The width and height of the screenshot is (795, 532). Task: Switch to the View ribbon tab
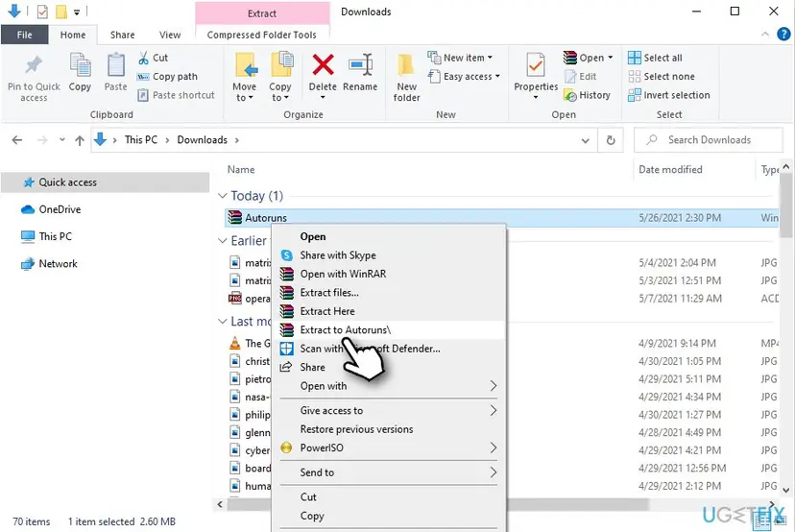(x=170, y=35)
